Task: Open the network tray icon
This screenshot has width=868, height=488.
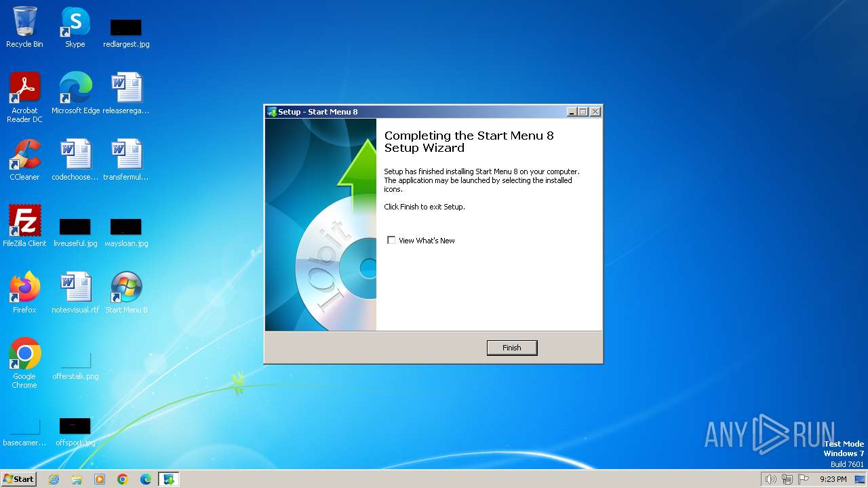Action: tap(787, 479)
